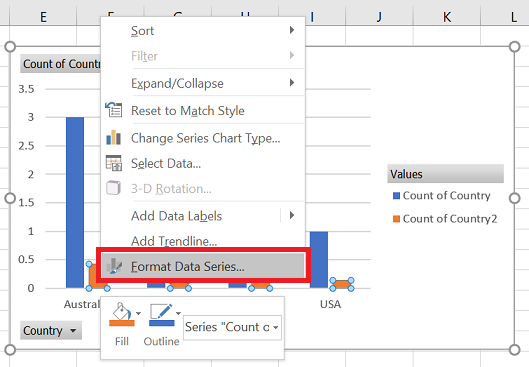
Task: Open the Outline color dropdown arrow
Action: [x=178, y=313]
